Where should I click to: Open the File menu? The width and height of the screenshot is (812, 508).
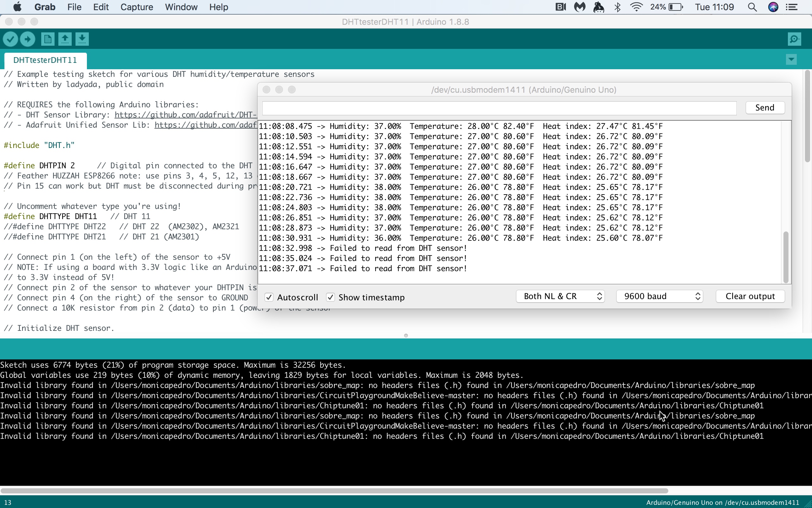point(74,7)
